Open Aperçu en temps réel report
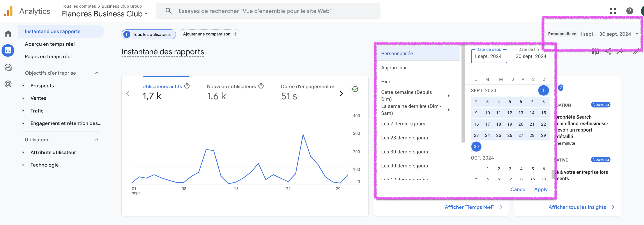Screen dimensions: 644x225 click(x=50, y=44)
